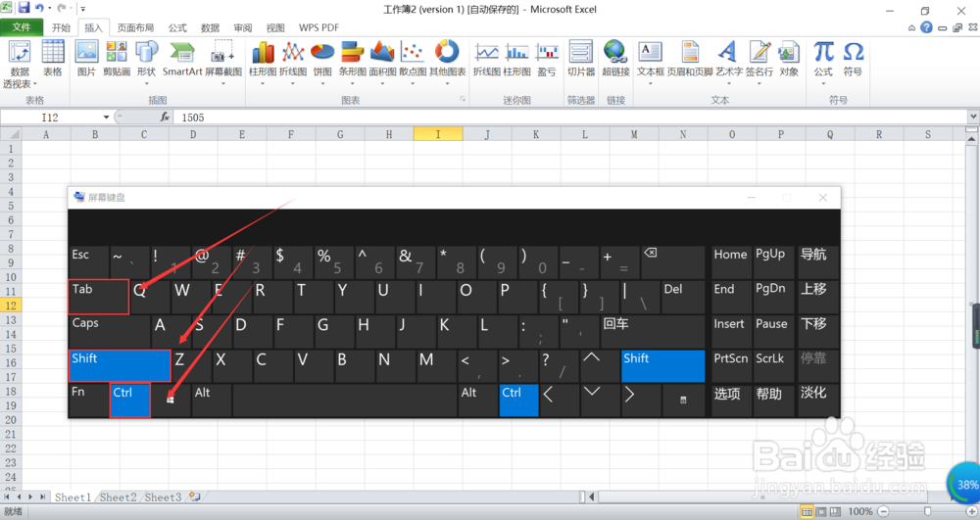980x520 pixels.
Task: Insert a sparkline 折线图 in 迷你图 group
Action: (x=486, y=60)
